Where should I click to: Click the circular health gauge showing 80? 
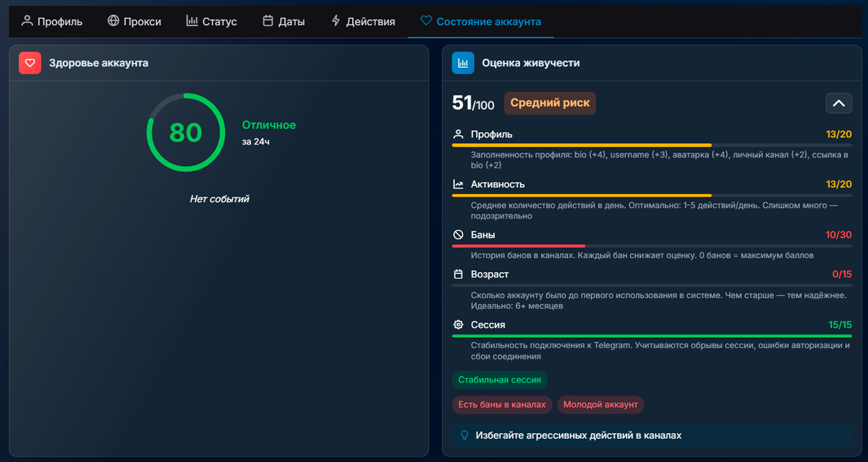tap(186, 132)
